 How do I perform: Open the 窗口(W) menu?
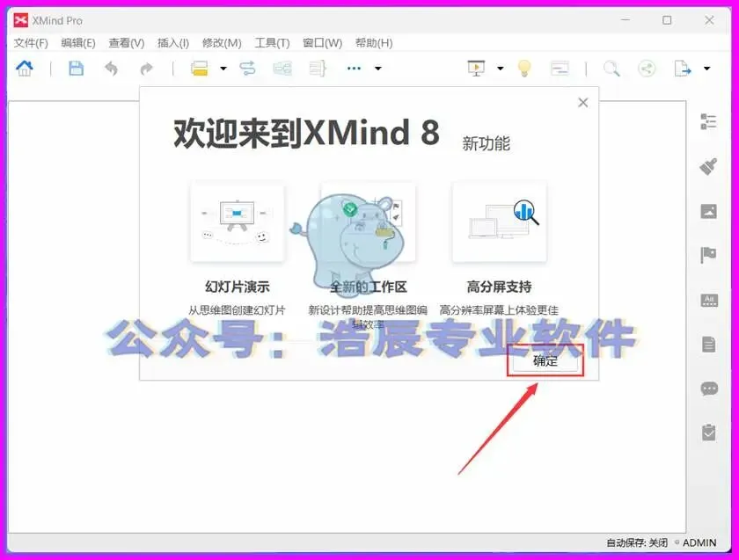tap(322, 43)
